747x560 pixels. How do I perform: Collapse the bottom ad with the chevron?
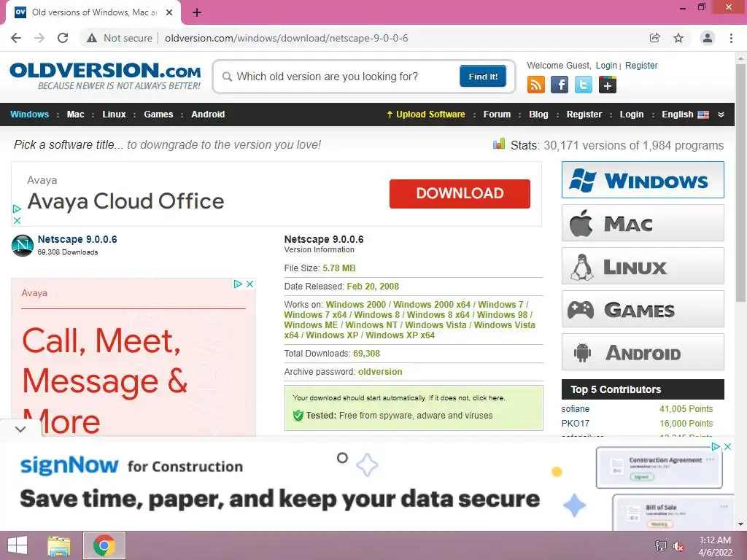[20, 429]
